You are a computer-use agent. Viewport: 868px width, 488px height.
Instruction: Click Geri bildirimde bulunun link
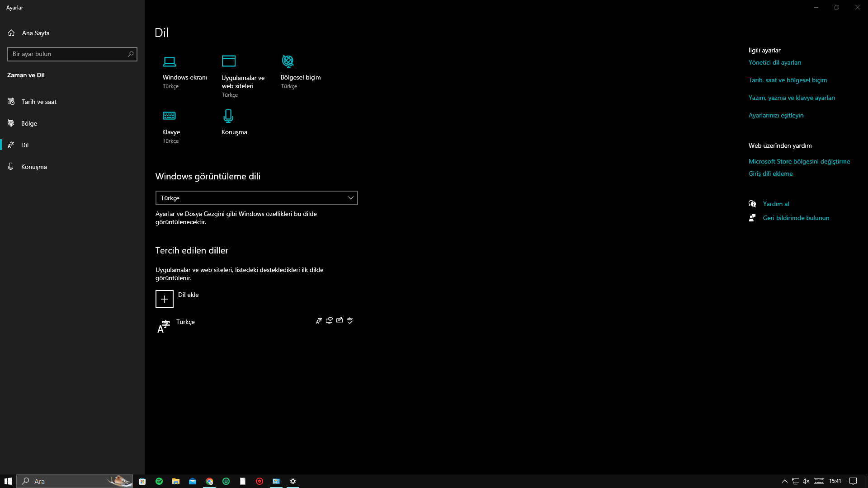(x=796, y=218)
